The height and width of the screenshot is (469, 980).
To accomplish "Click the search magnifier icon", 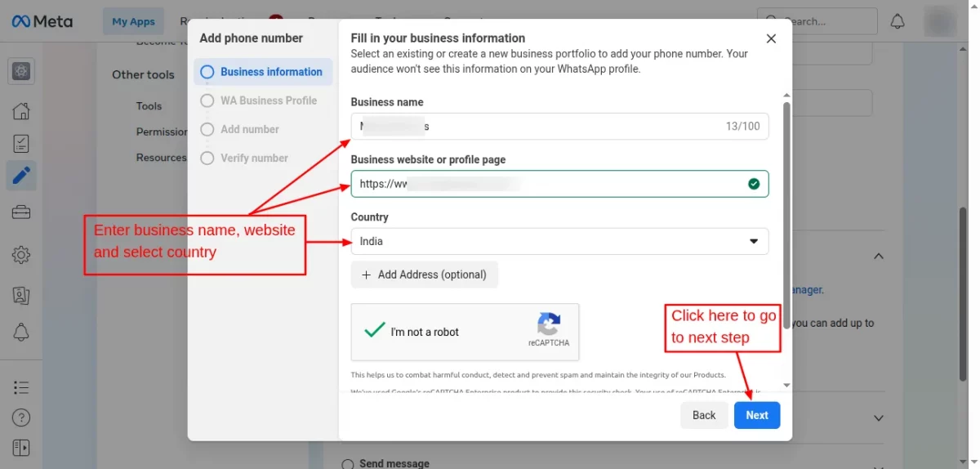I will pos(771,21).
